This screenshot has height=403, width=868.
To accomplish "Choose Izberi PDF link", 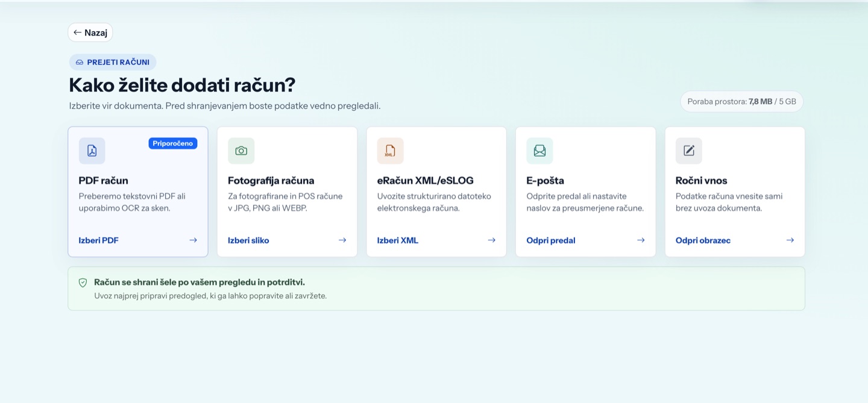I will click(x=98, y=240).
